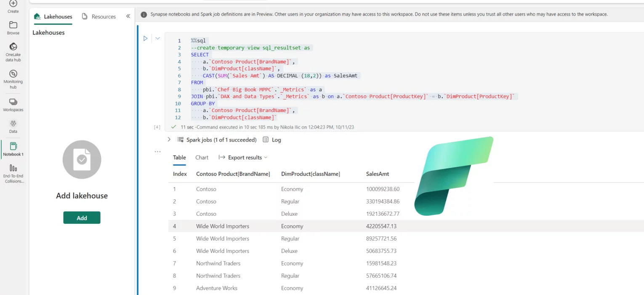Click the Add lakehouse button
The image size is (644, 295).
click(x=82, y=217)
